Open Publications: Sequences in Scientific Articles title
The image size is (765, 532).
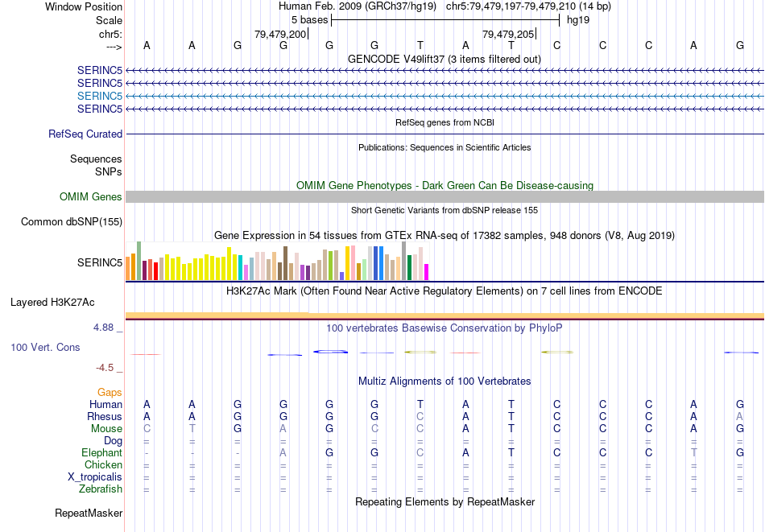point(445,147)
